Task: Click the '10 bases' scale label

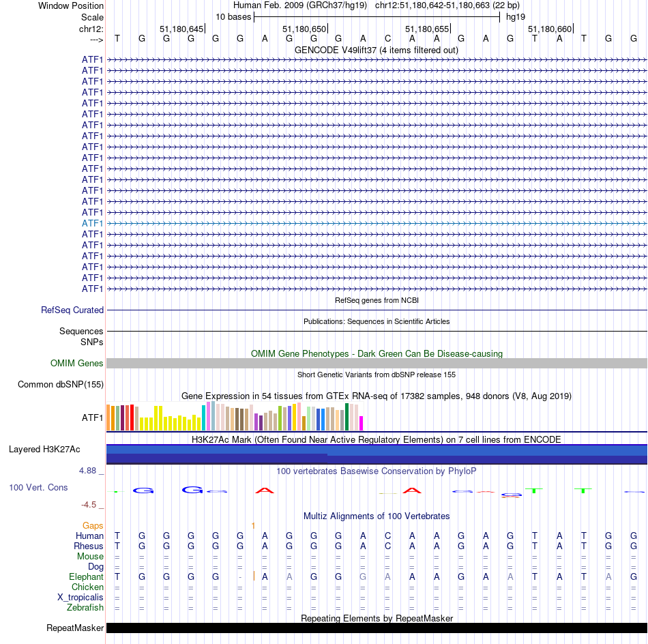Action: [233, 17]
